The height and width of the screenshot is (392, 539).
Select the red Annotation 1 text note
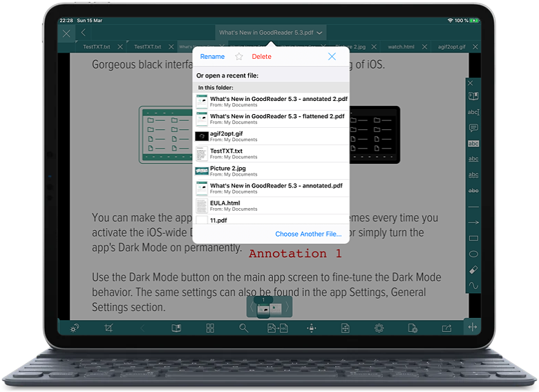pos(295,254)
